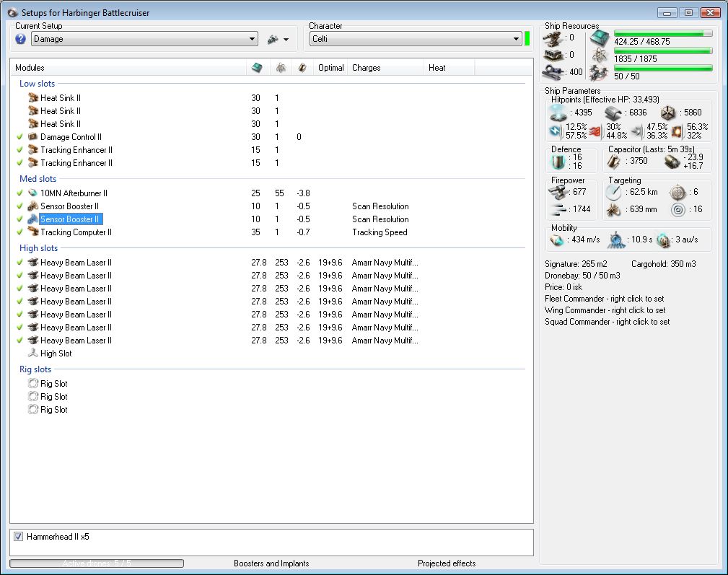
Task: Click Squad Commander - right click to set
Action: [x=608, y=322]
